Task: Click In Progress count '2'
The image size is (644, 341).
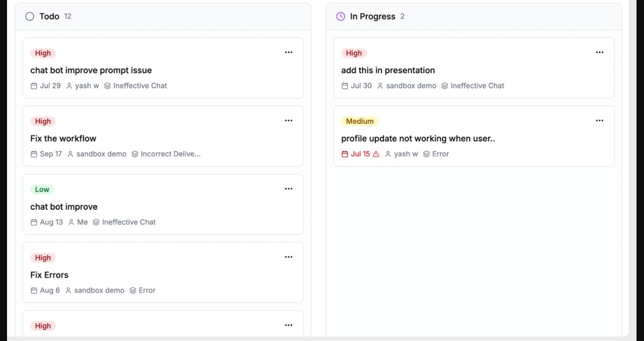Action: pyautogui.click(x=402, y=16)
